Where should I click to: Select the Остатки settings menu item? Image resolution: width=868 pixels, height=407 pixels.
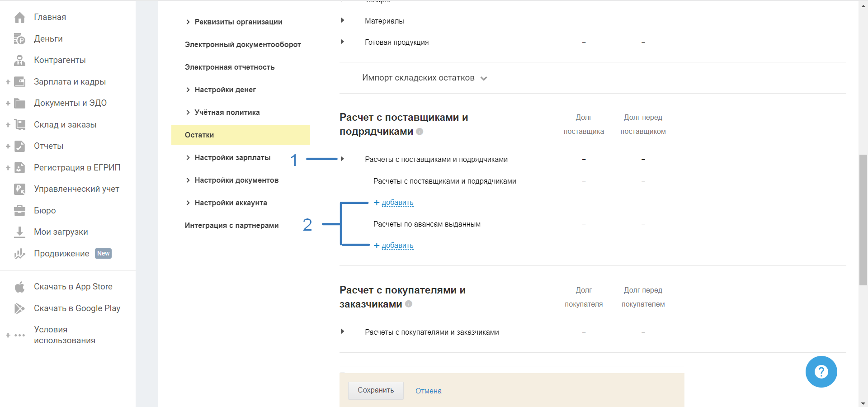point(199,135)
